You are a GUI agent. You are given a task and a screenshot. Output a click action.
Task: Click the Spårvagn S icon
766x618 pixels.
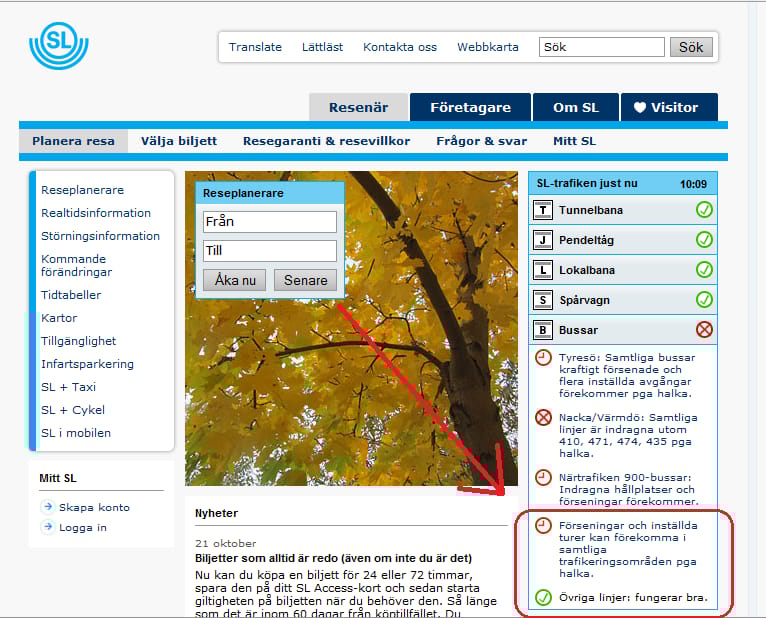pyautogui.click(x=542, y=300)
